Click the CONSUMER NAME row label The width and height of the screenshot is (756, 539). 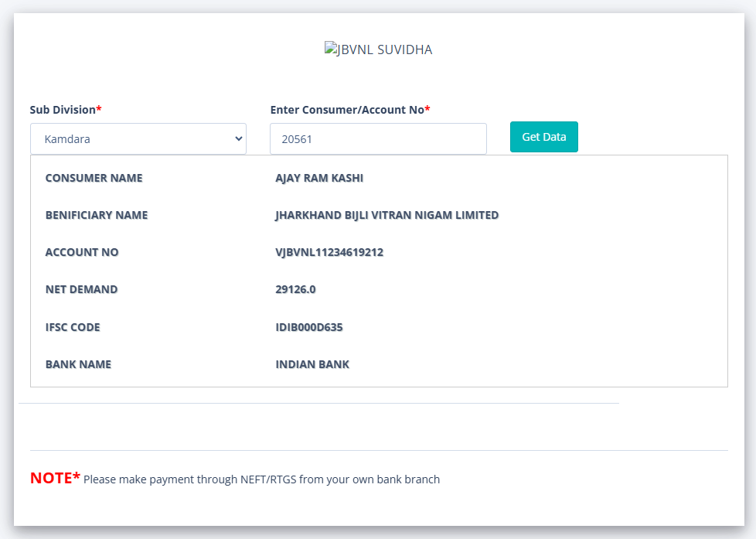coord(94,178)
